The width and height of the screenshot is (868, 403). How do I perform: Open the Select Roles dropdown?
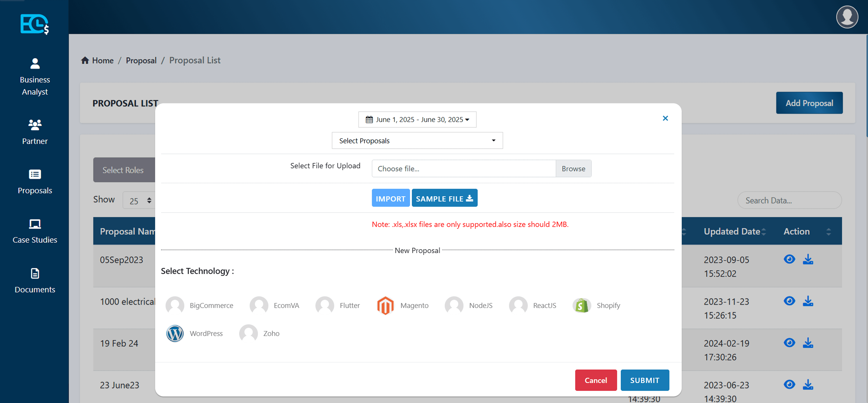(124, 170)
